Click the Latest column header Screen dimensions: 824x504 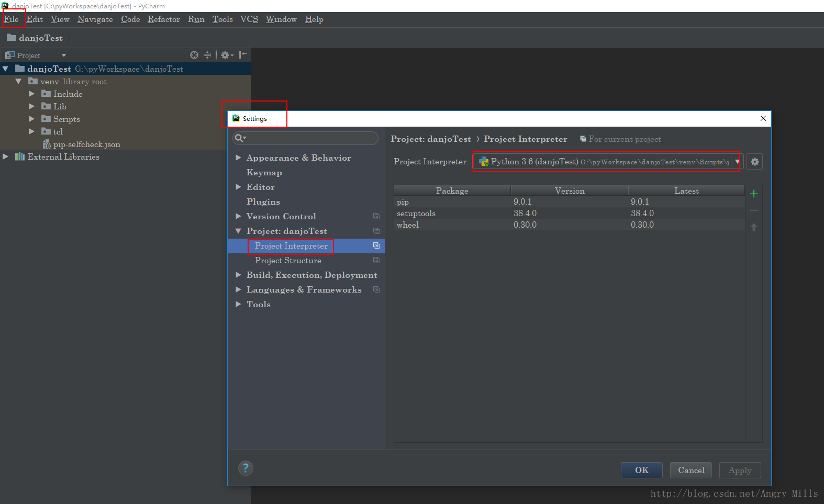pyautogui.click(x=686, y=191)
